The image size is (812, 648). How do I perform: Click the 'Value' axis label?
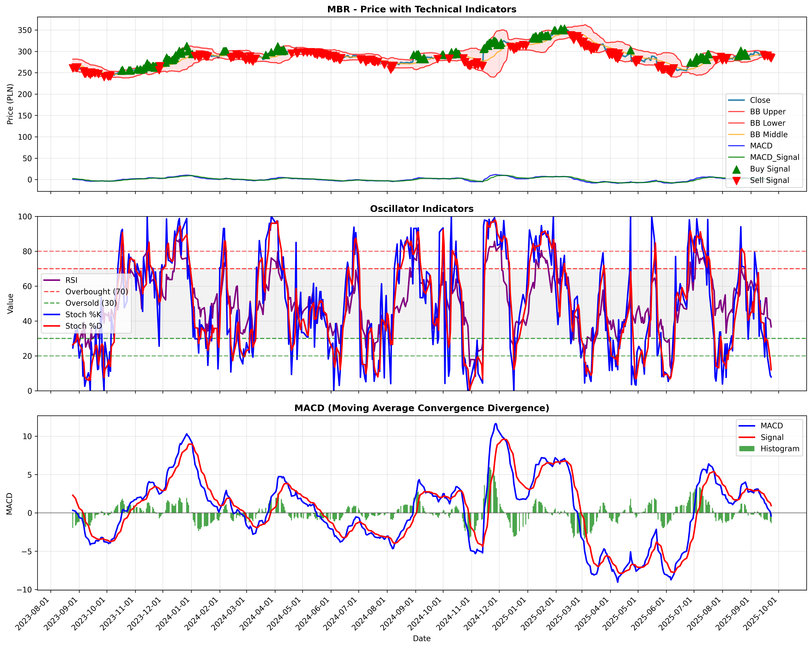point(10,304)
